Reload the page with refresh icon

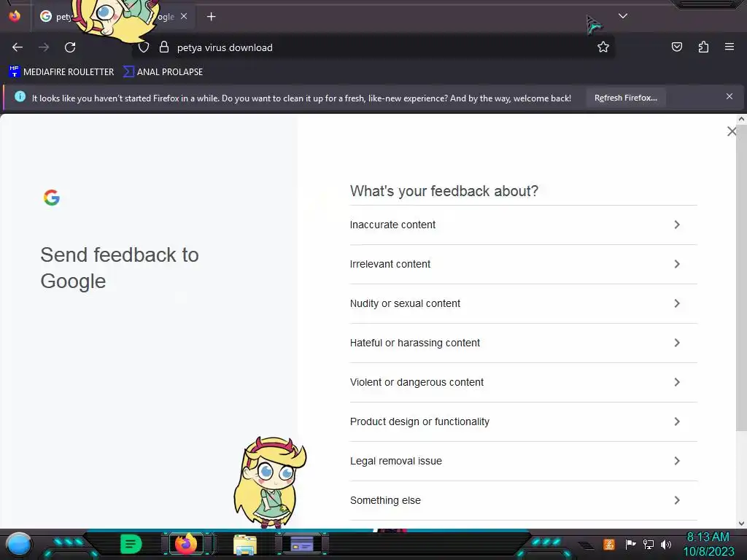pos(70,47)
